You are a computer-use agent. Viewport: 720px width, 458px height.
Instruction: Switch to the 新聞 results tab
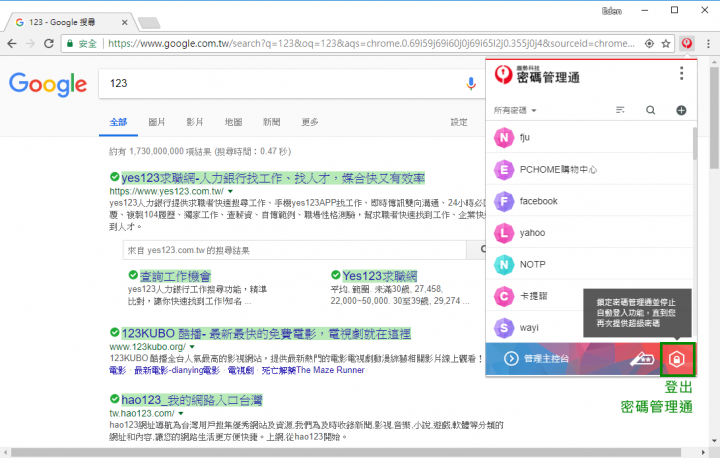(271, 122)
